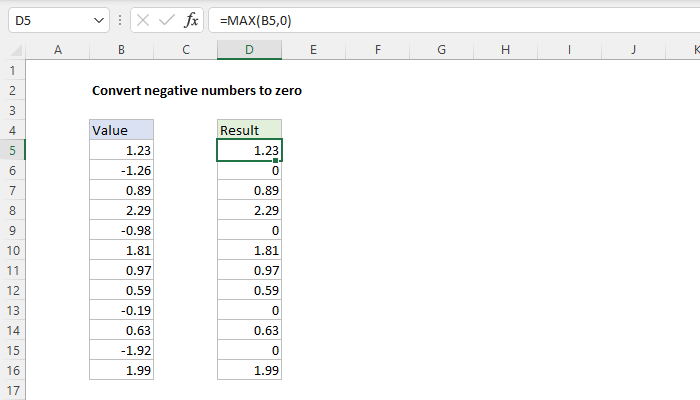The height and width of the screenshot is (400, 700).
Task: Select Value cell 0.59 in column B
Action: (x=121, y=291)
